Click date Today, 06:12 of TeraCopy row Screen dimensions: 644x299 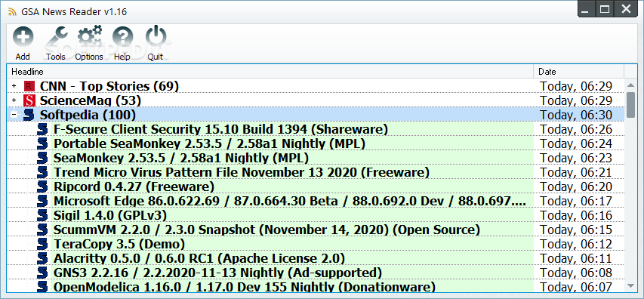click(576, 245)
